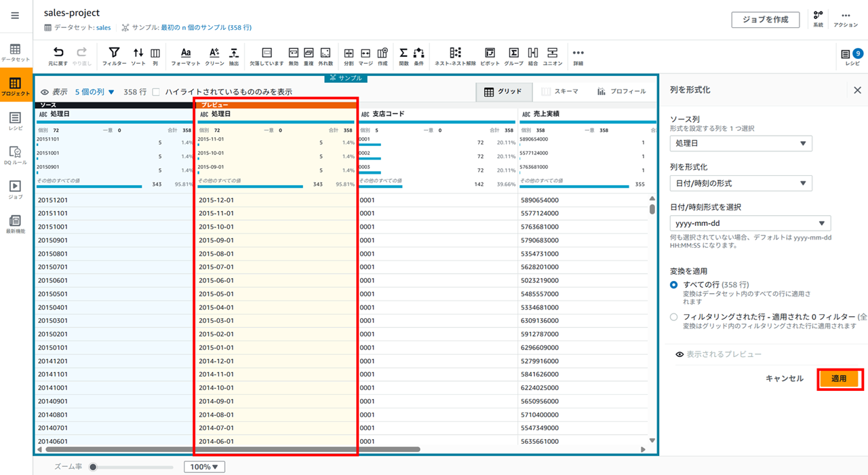Screen dimensions: 868x475
Task: Open the 'sales' dataset link
Action: point(103,28)
